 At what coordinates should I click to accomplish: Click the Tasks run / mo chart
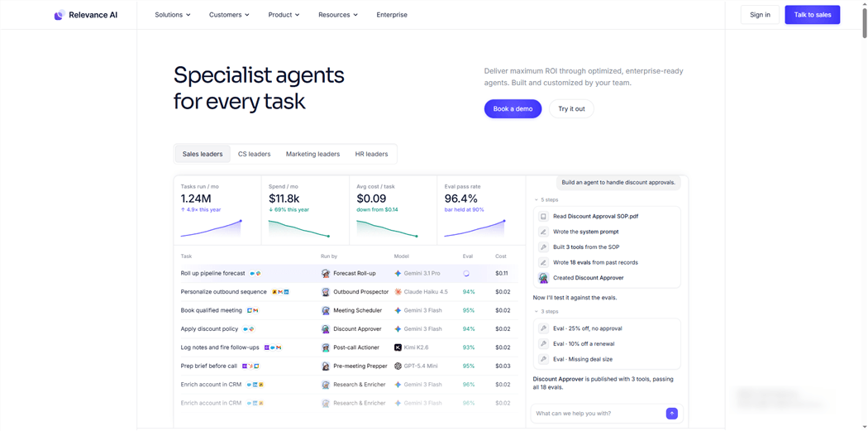click(x=211, y=229)
